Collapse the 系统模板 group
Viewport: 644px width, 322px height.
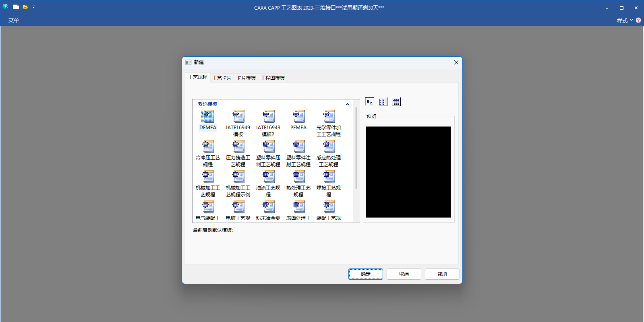click(x=347, y=104)
